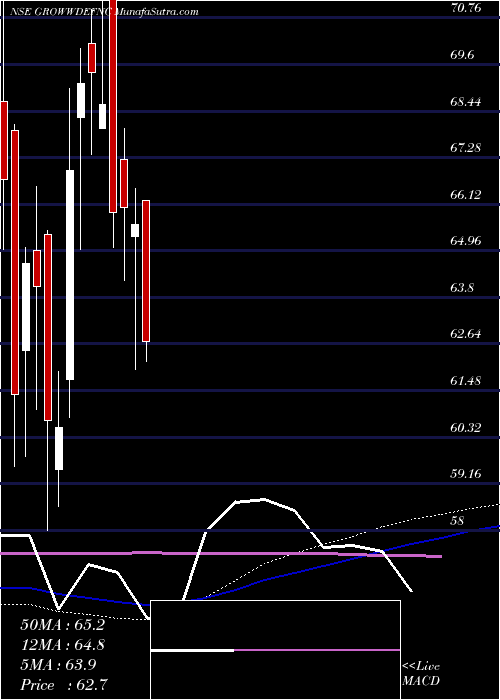500x700 pixels.
Task: Click the tall white candlestick rising from 61.48
Action: (70, 275)
